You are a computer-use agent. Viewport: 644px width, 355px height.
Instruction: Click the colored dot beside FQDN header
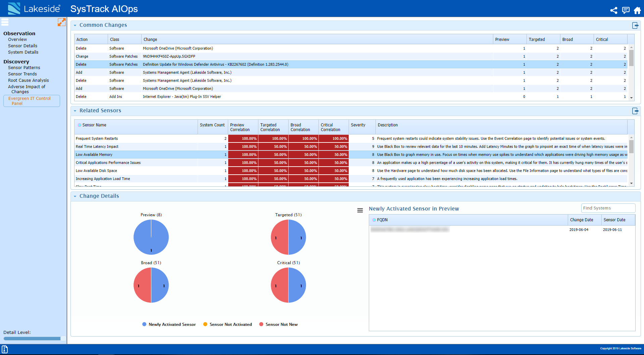pos(374,220)
